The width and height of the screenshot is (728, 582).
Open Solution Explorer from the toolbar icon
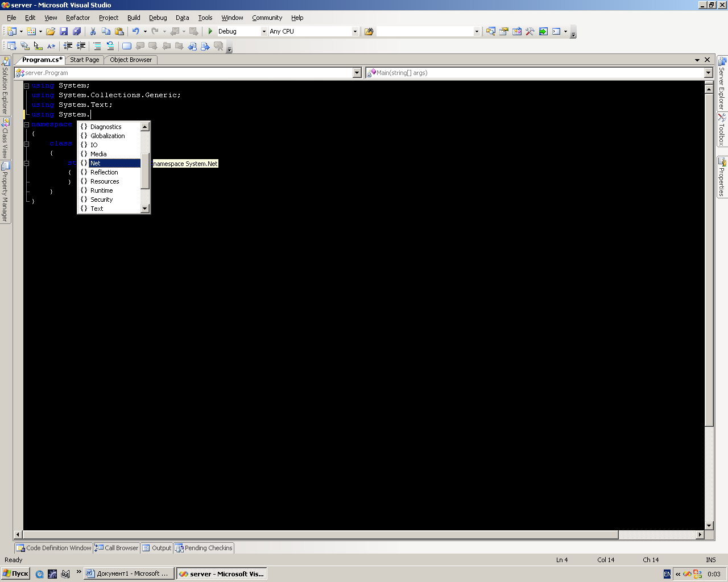491,31
